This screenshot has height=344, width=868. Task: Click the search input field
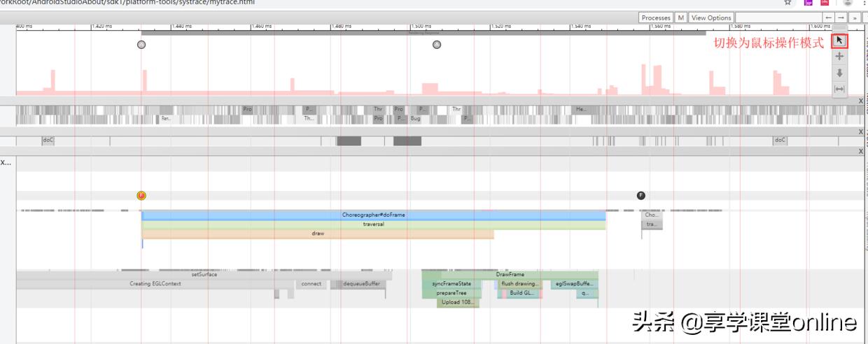coord(778,18)
